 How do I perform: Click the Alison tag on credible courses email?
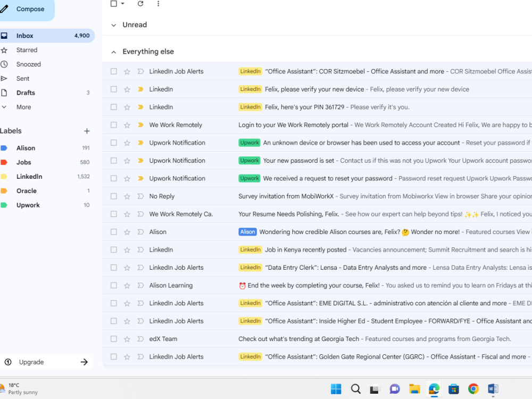coord(248,232)
